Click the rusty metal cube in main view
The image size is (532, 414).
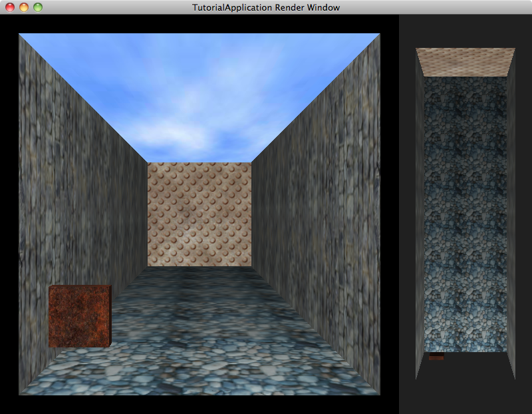79,316
